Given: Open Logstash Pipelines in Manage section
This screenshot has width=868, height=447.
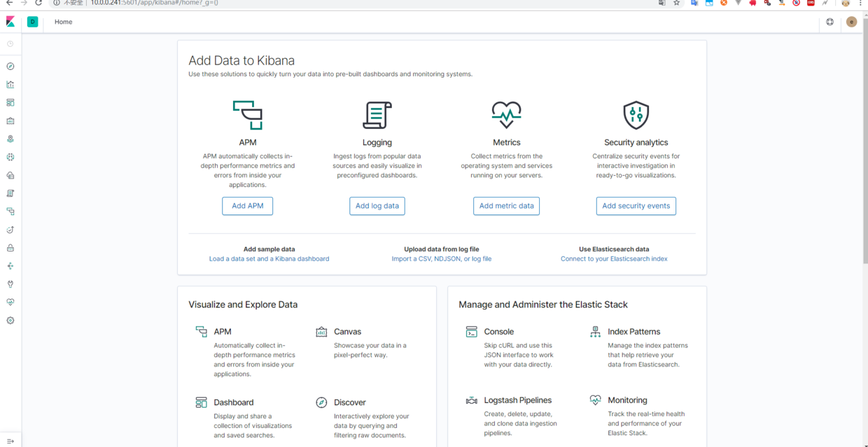Looking at the screenshot, I should pyautogui.click(x=518, y=400).
